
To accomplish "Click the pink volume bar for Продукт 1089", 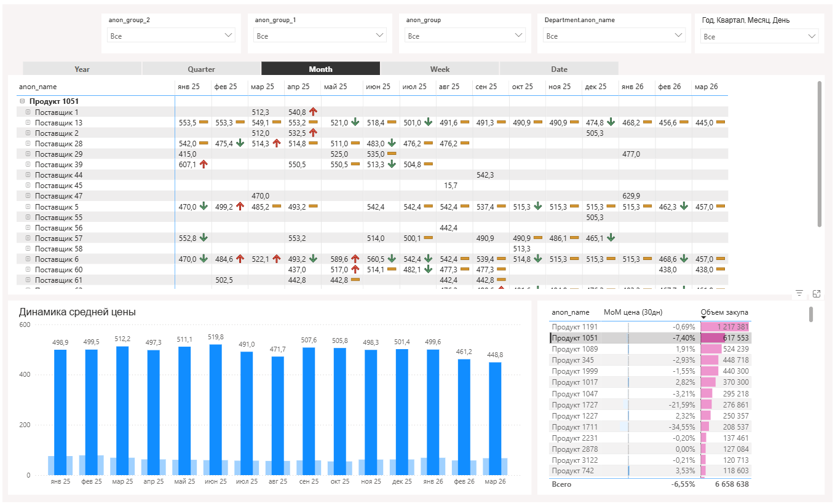I will point(710,349).
